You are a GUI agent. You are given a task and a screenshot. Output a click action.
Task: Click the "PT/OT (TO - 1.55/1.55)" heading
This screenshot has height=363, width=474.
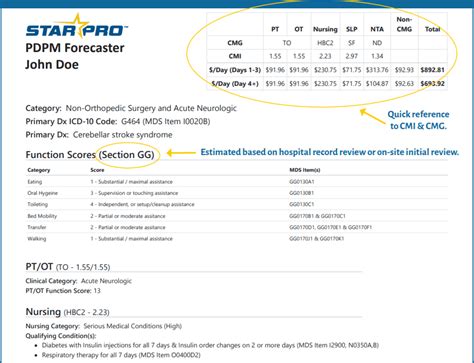(x=68, y=267)
